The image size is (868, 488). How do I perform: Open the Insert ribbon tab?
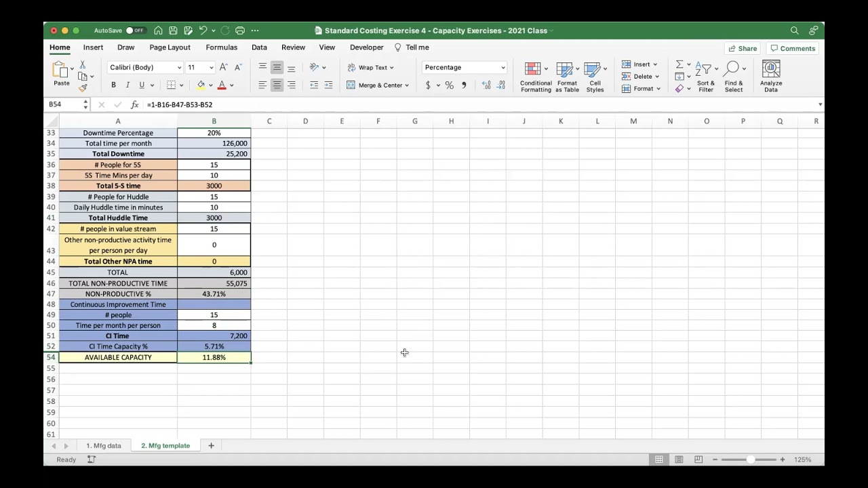click(93, 47)
